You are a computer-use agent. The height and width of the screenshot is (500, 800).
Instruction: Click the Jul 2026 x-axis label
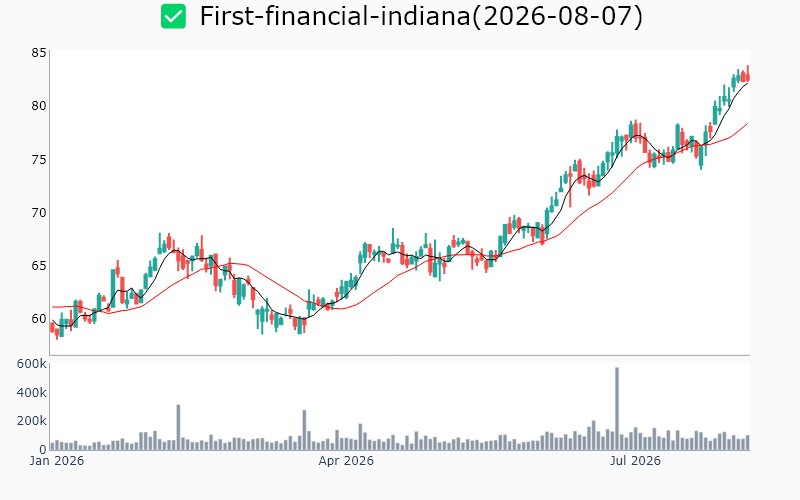(635, 461)
